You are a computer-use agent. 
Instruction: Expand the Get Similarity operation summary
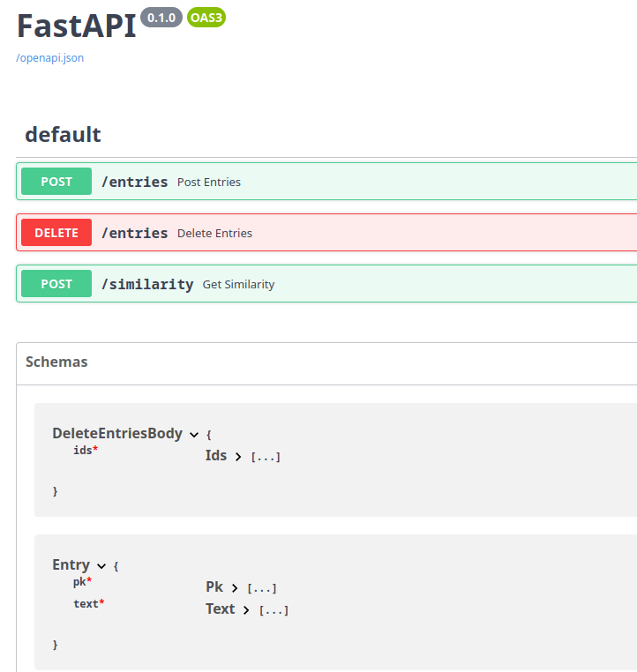238,285
